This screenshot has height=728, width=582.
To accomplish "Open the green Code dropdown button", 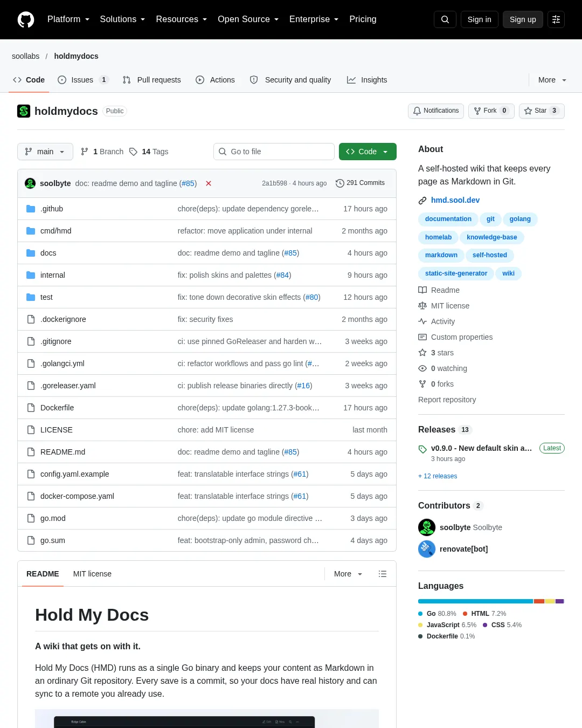I will pyautogui.click(x=368, y=152).
